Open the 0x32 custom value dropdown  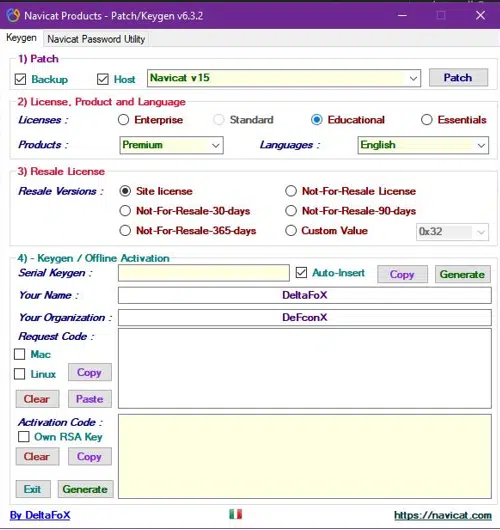tap(452, 232)
